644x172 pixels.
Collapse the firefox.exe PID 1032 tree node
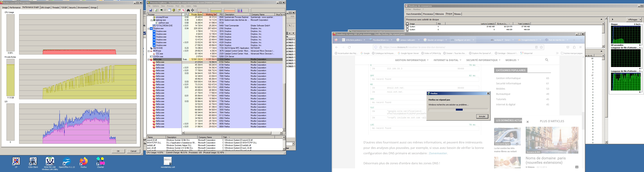pos(148,59)
